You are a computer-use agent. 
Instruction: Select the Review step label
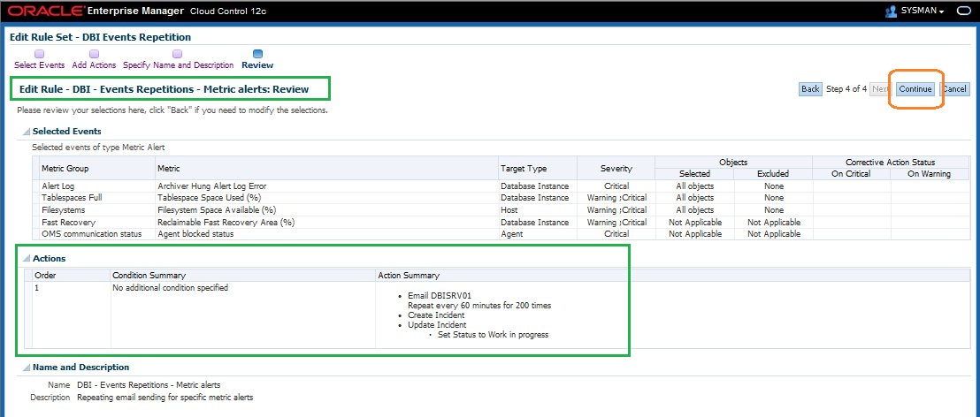pyautogui.click(x=257, y=64)
